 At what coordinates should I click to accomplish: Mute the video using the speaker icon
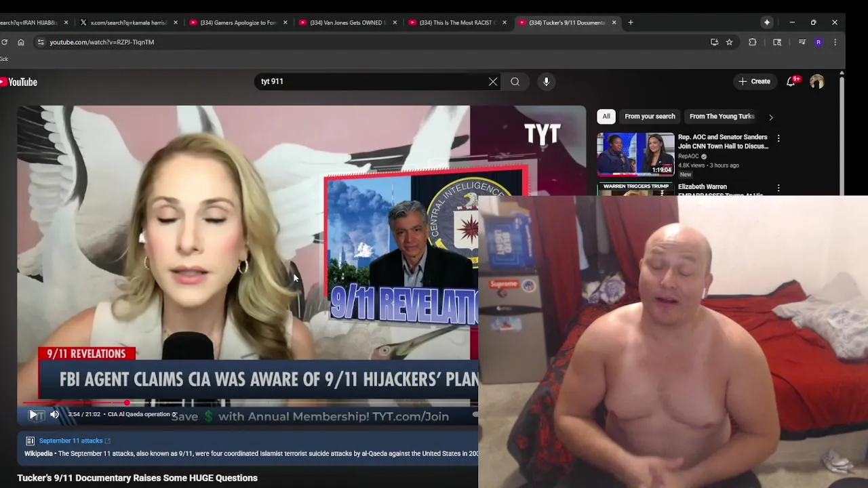[55, 414]
